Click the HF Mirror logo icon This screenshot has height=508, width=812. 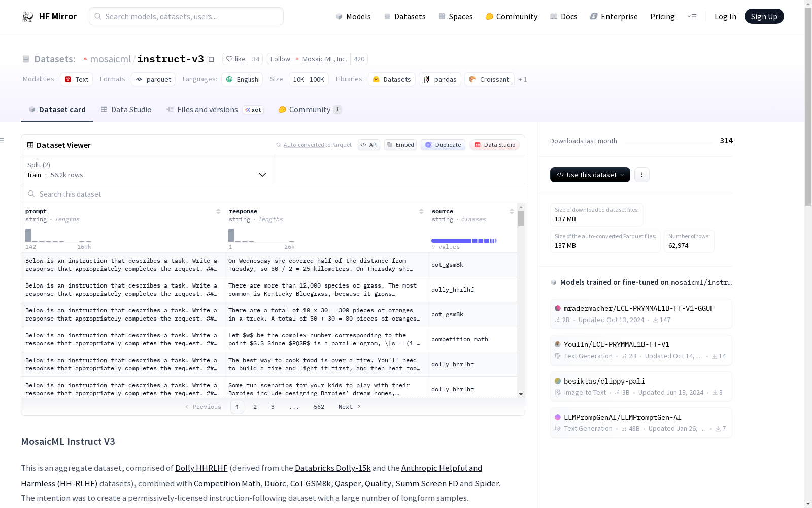click(27, 17)
